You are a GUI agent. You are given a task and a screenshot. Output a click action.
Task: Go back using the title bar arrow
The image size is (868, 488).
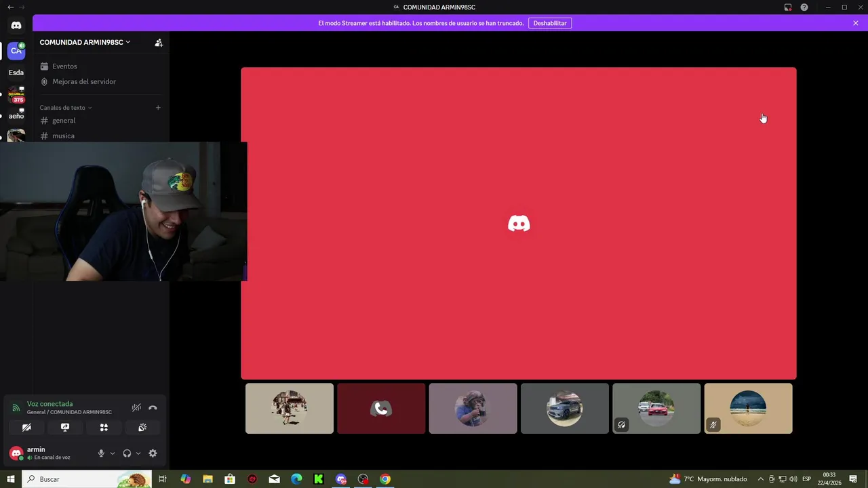pyautogui.click(x=10, y=7)
